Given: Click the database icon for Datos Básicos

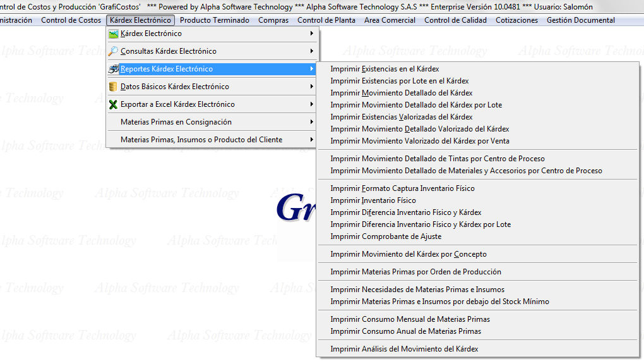Looking at the screenshot, I should [x=114, y=87].
